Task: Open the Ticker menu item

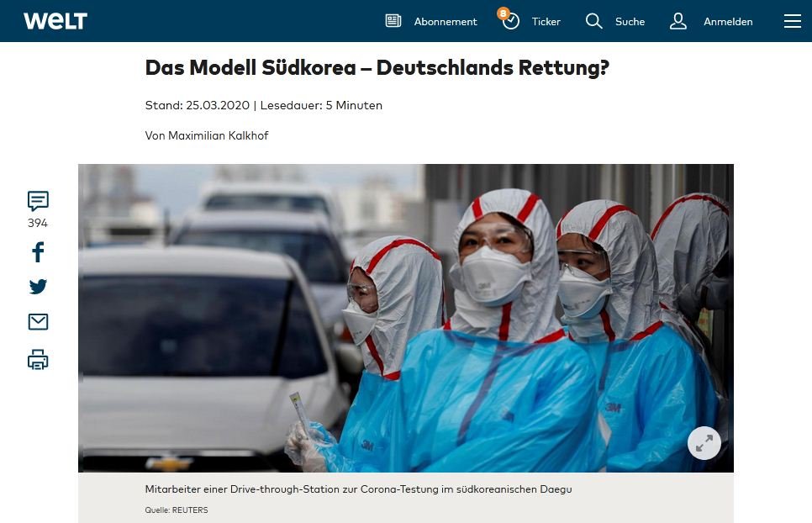Action: point(546,22)
